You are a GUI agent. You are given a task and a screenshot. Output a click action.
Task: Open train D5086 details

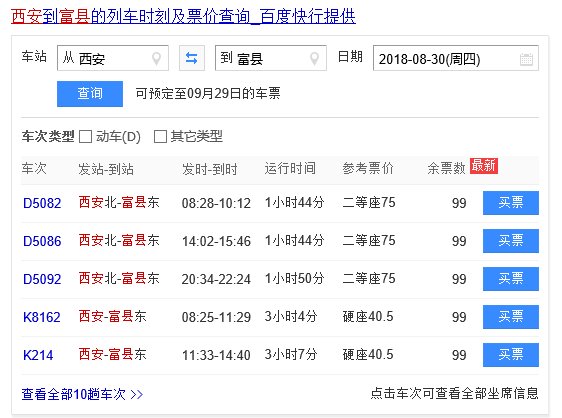[42, 241]
